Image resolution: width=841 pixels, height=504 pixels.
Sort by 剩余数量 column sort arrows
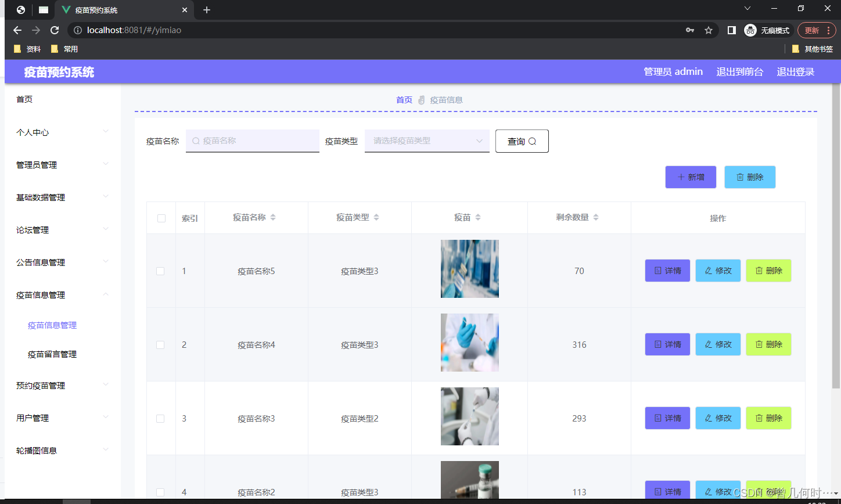pyautogui.click(x=596, y=217)
